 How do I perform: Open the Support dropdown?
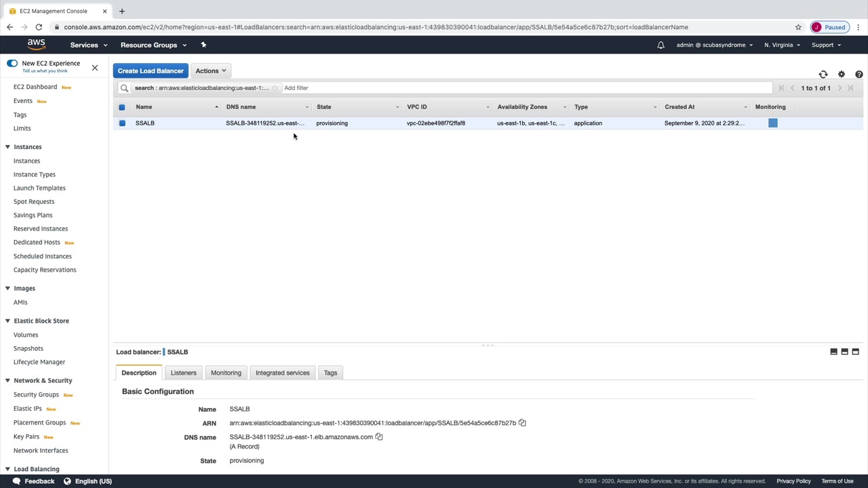click(826, 45)
